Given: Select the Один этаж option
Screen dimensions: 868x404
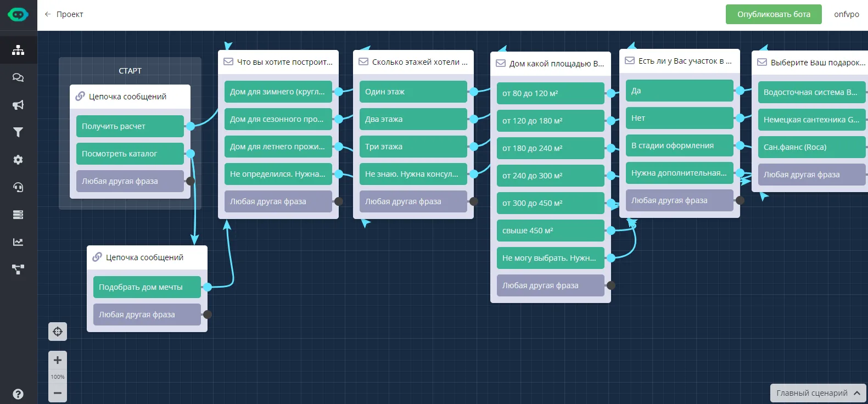Looking at the screenshot, I should click(413, 92).
